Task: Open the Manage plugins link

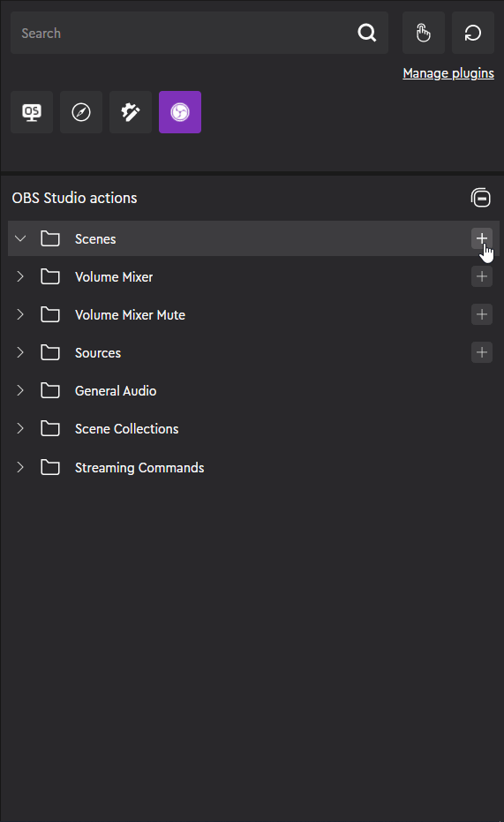Action: pyautogui.click(x=448, y=73)
